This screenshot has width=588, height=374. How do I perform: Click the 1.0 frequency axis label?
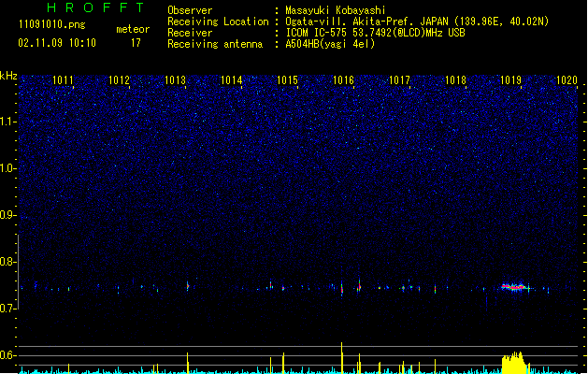(x=8, y=168)
